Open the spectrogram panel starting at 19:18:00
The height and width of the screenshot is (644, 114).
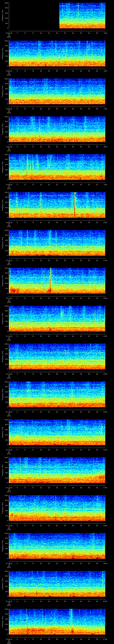[x=57, y=546]
